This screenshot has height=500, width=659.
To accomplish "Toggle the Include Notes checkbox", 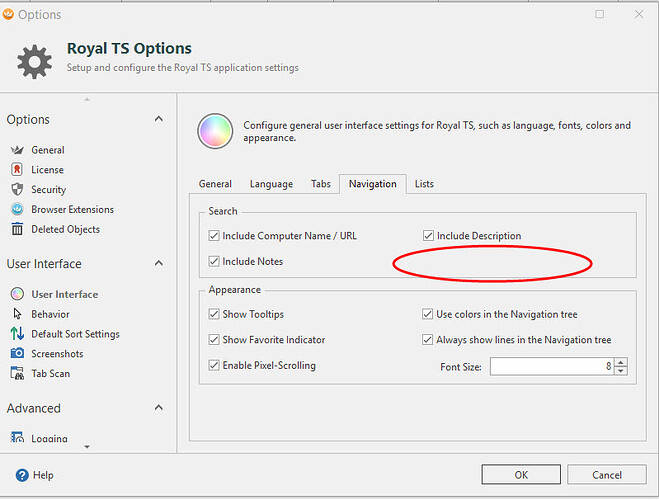I will point(214,262).
